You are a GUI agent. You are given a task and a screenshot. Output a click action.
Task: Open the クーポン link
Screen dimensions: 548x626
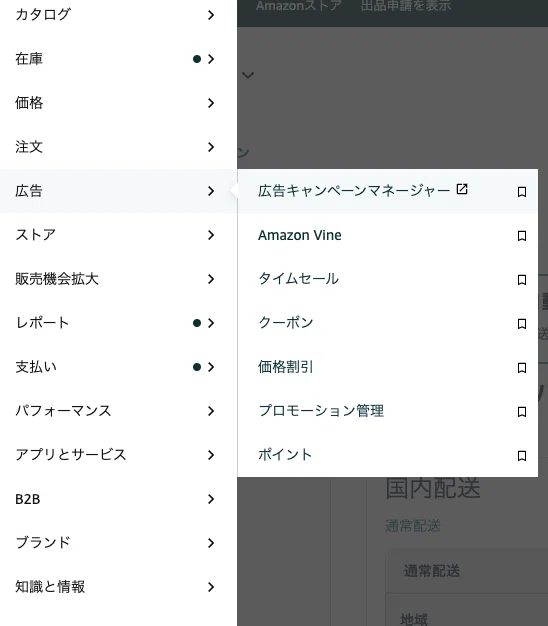click(286, 323)
